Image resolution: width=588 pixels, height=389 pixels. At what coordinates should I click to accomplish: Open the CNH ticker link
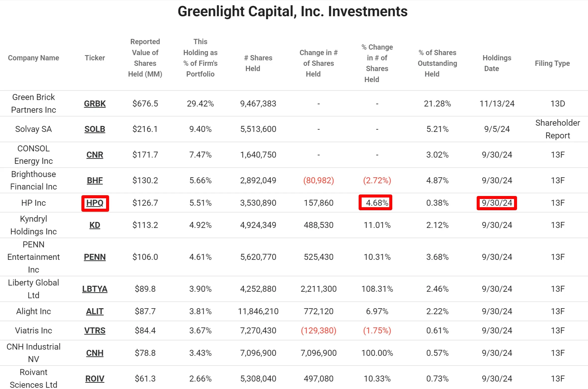[95, 353]
